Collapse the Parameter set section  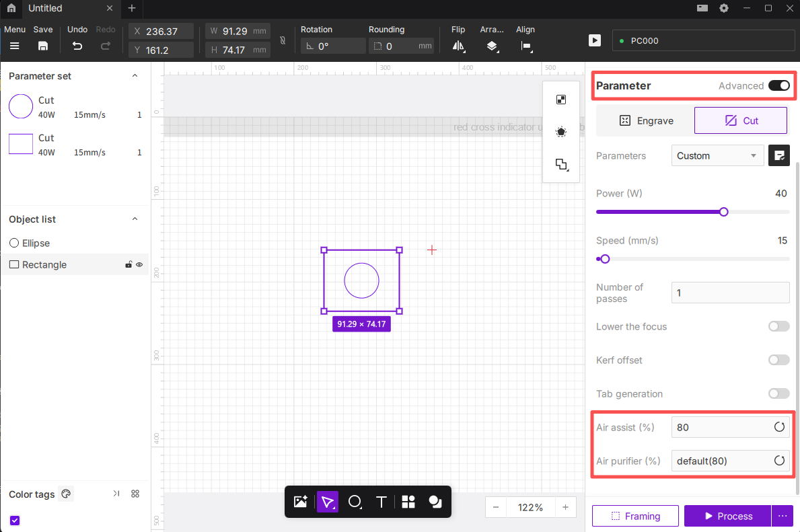tap(135, 76)
